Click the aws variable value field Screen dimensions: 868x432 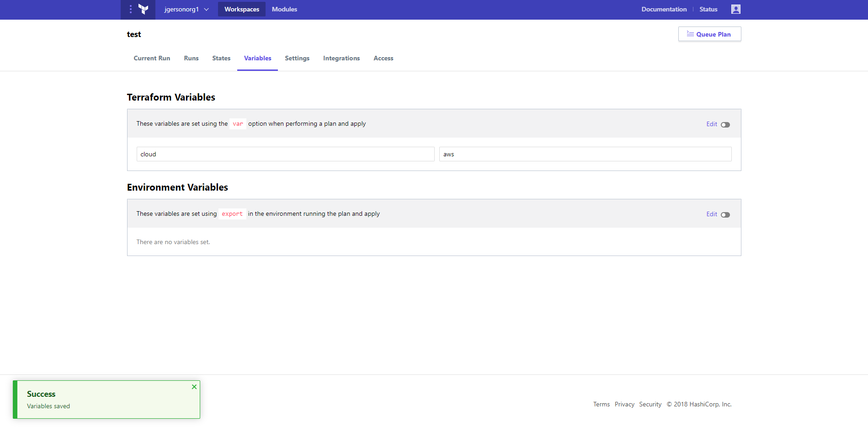coord(585,154)
